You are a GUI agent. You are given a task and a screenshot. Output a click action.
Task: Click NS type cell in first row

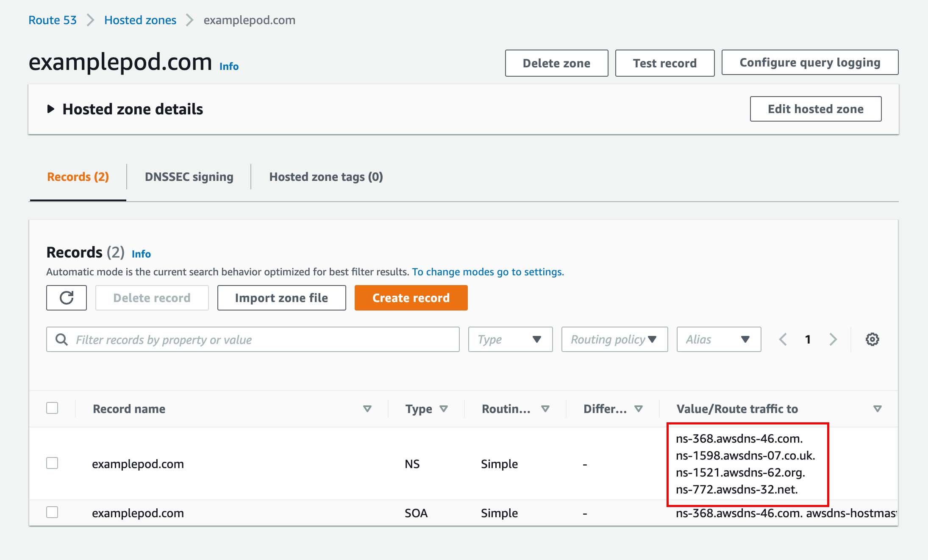pos(412,464)
